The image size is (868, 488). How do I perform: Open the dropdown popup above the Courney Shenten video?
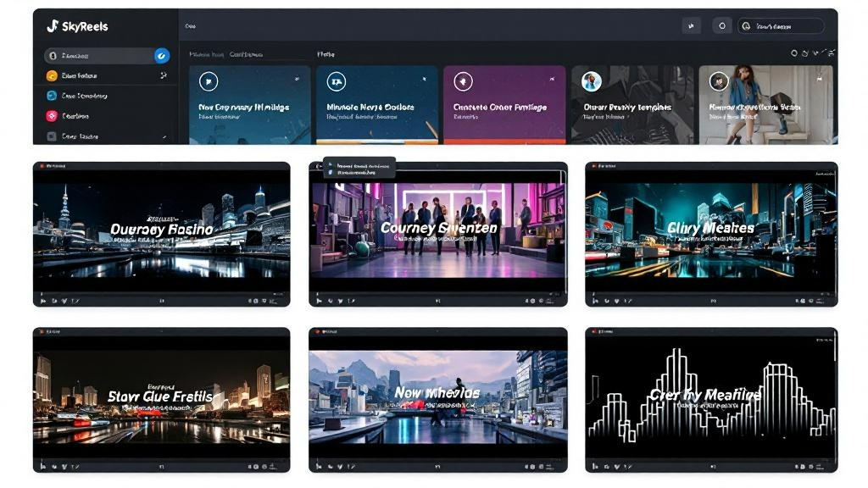pyautogui.click(x=359, y=167)
